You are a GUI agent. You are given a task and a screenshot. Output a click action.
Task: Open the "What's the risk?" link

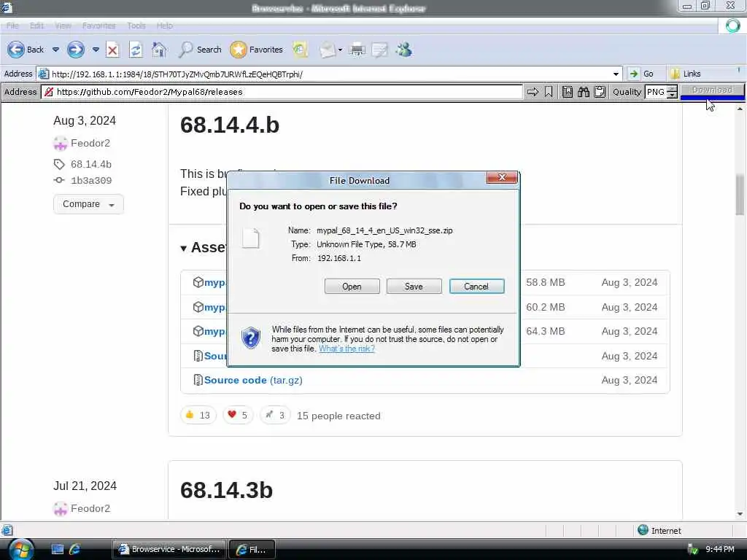[x=347, y=349]
